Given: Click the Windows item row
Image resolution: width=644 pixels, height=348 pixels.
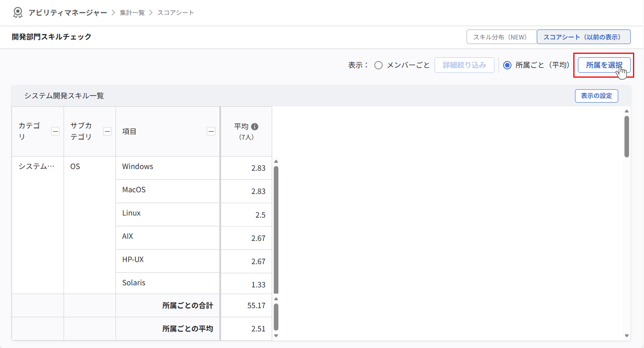Looking at the screenshot, I should (167, 168).
